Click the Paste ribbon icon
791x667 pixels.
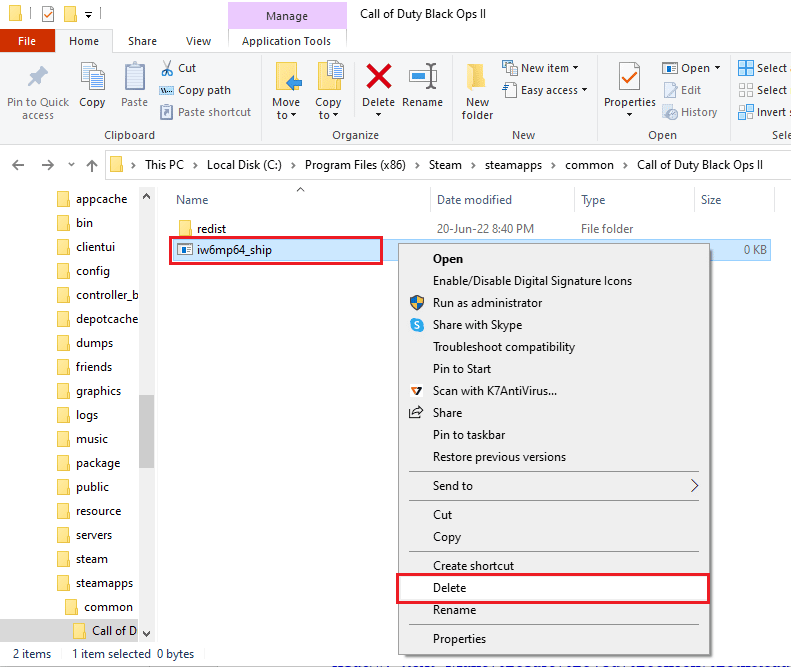tap(135, 77)
